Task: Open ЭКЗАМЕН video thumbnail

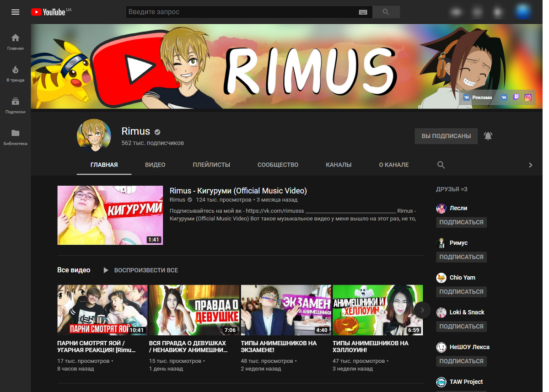Action: (286, 310)
